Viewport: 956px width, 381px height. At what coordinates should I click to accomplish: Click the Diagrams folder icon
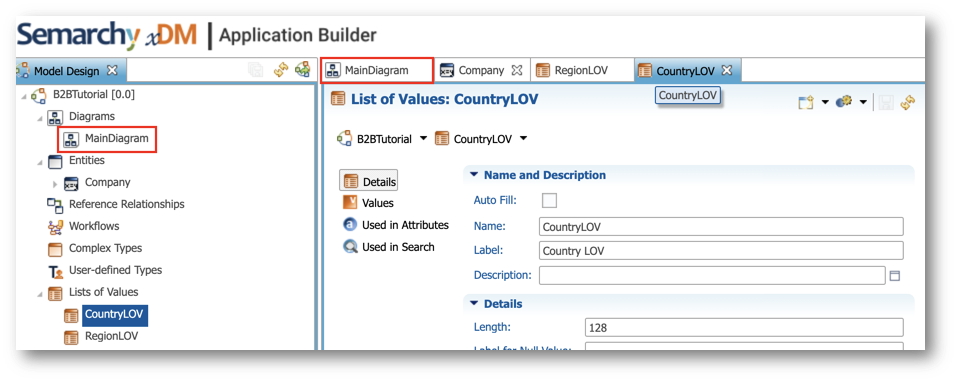[55, 117]
